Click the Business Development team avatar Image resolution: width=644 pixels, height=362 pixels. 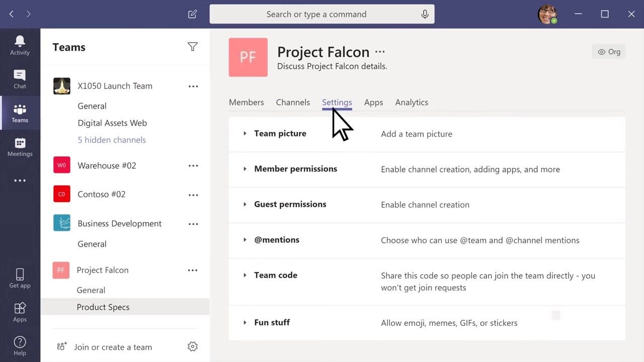(62, 223)
